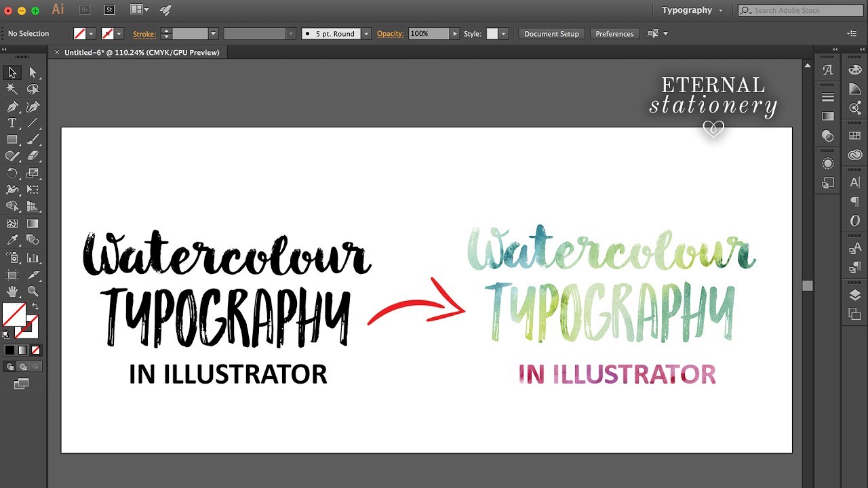Set Gradient fill mode button
This screenshot has height=488, width=868.
(22, 350)
